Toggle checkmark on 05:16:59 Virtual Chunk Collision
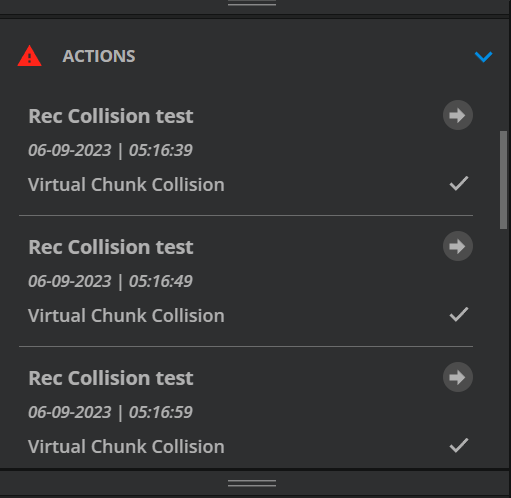This screenshot has width=511, height=498. pos(459,445)
